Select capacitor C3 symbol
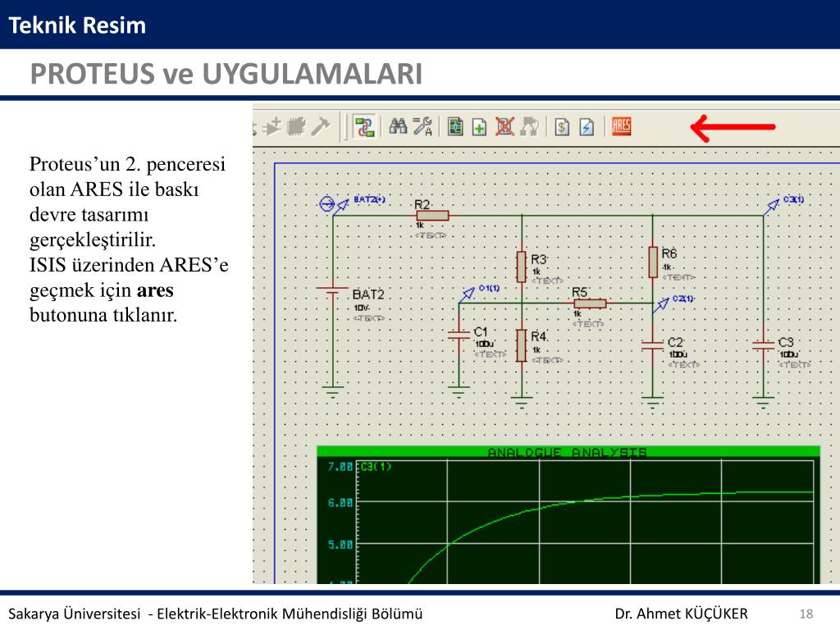Image resolution: width=840 pixels, height=630 pixels. pyautogui.click(x=763, y=345)
